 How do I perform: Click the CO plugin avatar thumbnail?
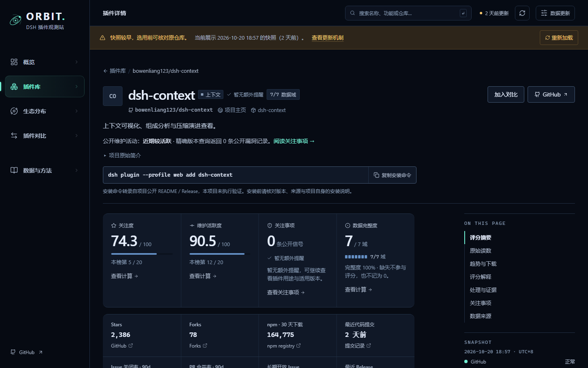113,96
